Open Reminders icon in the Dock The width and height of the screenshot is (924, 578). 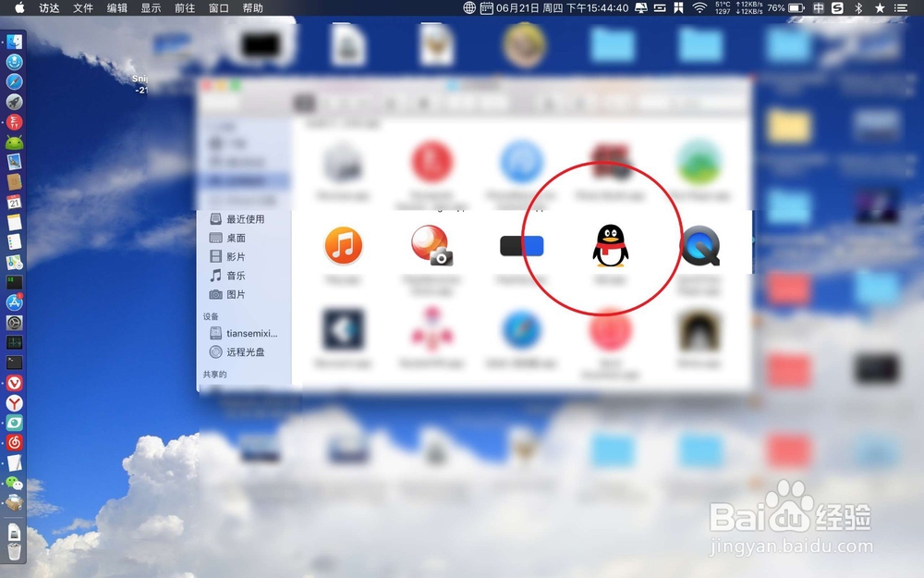tap(14, 242)
